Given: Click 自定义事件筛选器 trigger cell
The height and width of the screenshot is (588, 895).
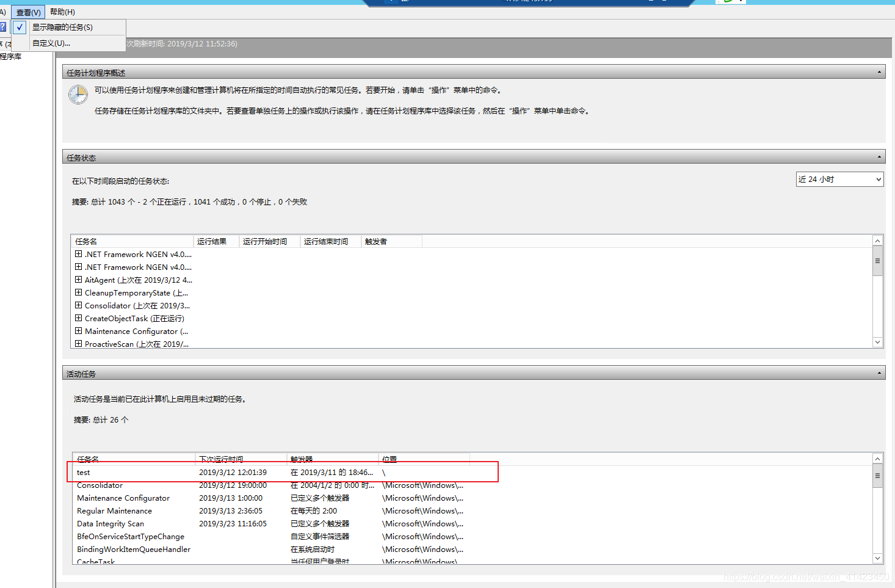Looking at the screenshot, I should pyautogui.click(x=320, y=537).
